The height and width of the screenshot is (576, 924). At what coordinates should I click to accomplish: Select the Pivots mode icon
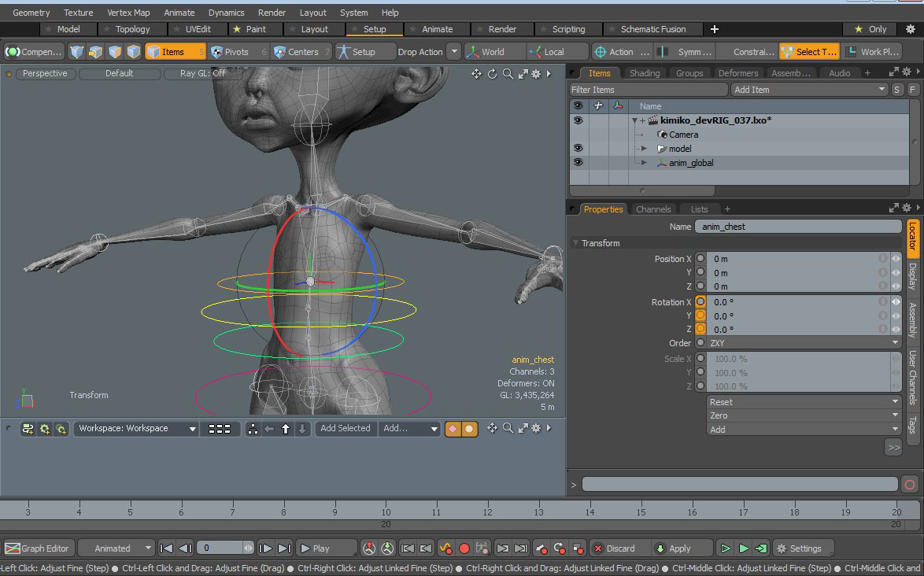217,52
